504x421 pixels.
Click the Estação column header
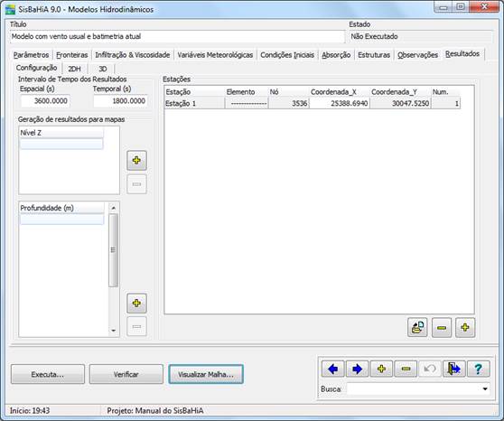pos(194,92)
